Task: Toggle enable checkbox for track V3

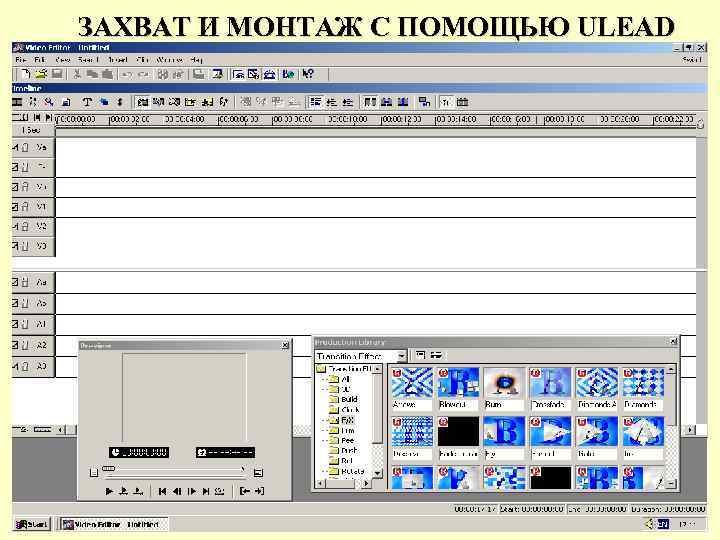Action: point(15,246)
